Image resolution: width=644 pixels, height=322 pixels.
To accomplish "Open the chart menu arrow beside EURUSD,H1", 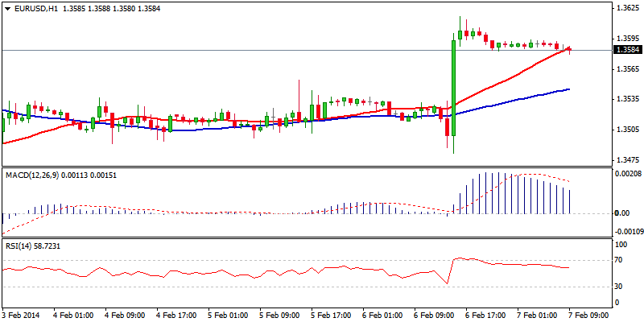I will (x=7, y=9).
